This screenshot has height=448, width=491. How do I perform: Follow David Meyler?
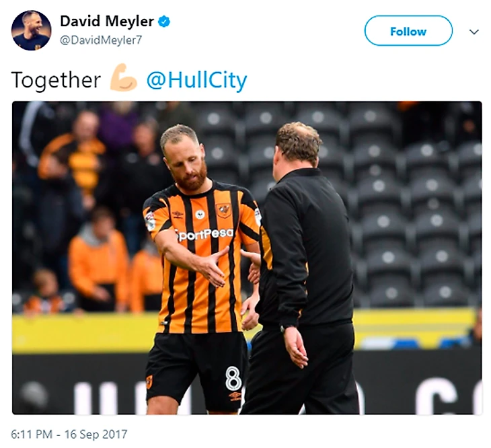[408, 31]
